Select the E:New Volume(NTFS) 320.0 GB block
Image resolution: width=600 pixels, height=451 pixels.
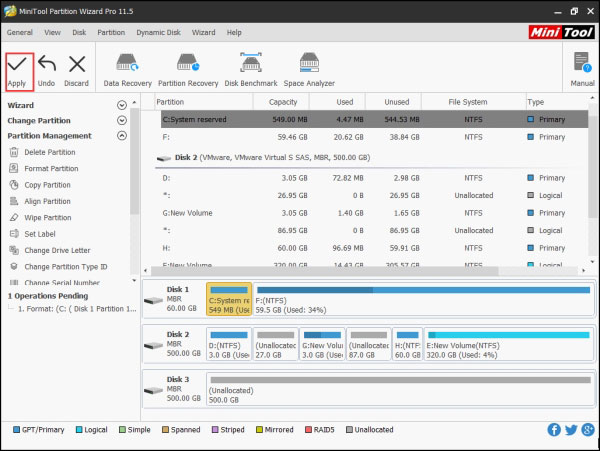tap(509, 344)
